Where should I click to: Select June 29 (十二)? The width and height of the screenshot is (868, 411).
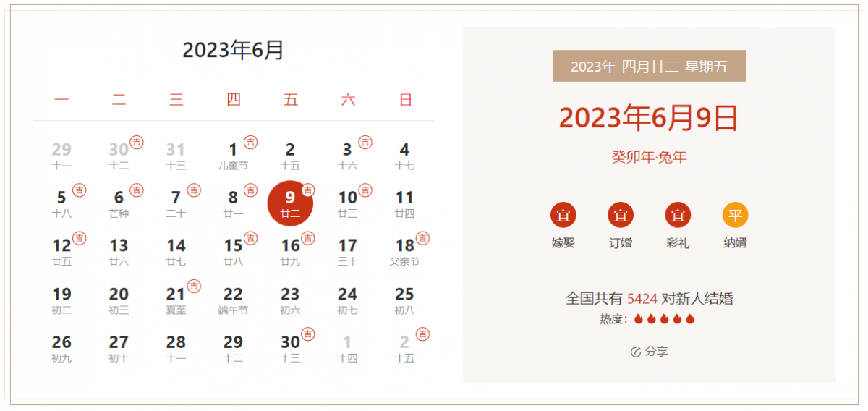[233, 348]
